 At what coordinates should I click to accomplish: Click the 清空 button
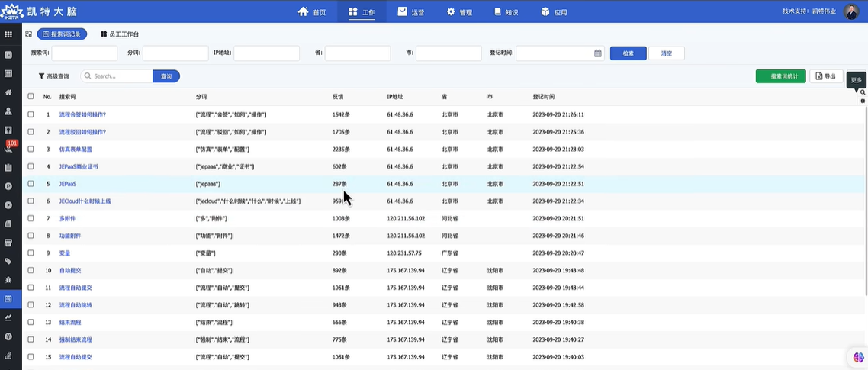(x=667, y=53)
